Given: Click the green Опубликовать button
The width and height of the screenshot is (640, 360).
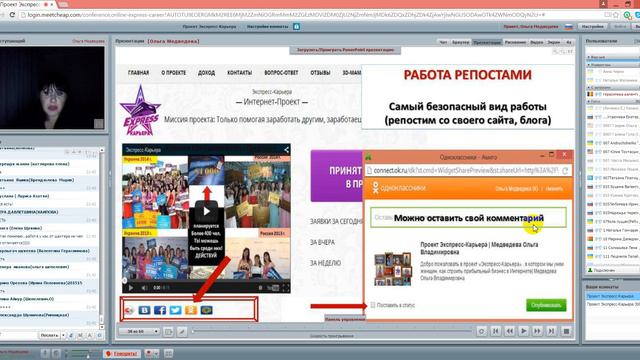Looking at the screenshot, I should click(x=546, y=305).
